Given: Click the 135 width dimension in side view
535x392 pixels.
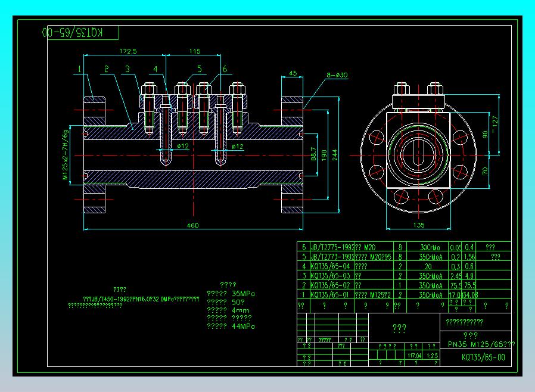Looking at the screenshot, I should (x=418, y=225).
